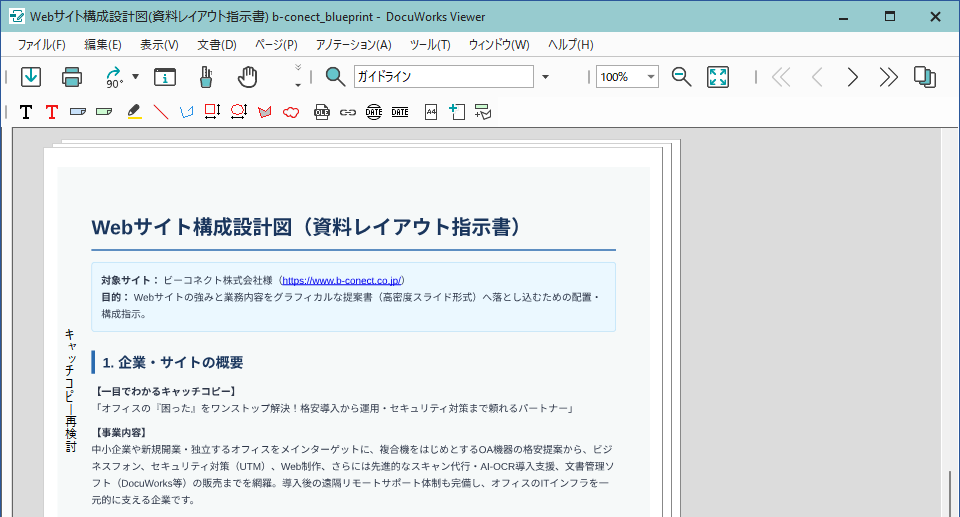The width and height of the screenshot is (960, 517).
Task: Select the filled polygon annotation tool
Action: [x=264, y=112]
